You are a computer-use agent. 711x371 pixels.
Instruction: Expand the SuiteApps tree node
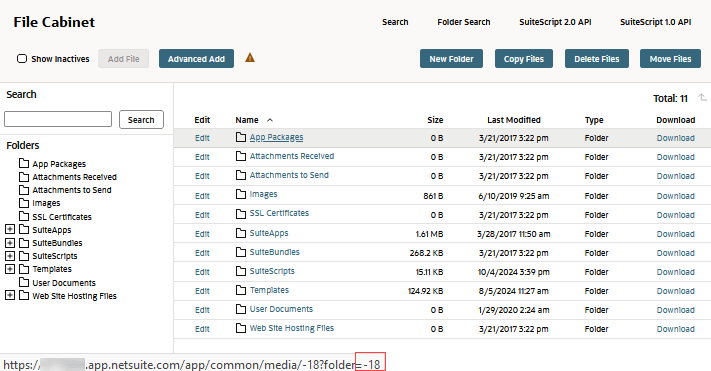(x=10, y=229)
